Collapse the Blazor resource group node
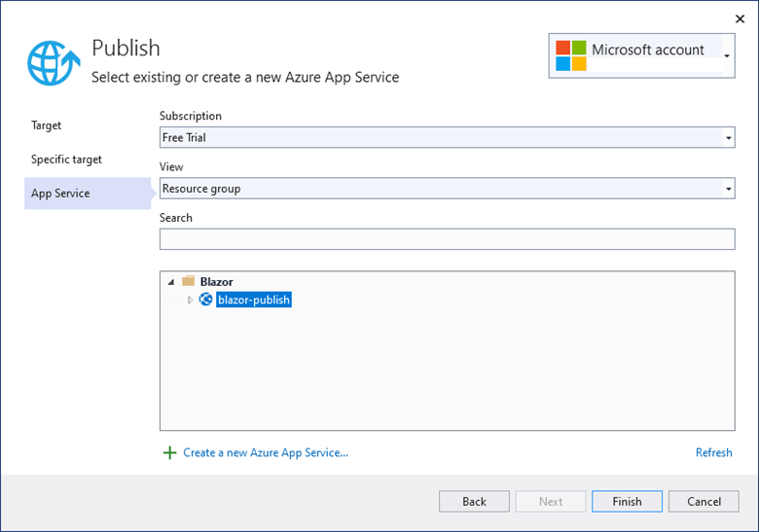The width and height of the screenshot is (759, 532). tap(172, 281)
